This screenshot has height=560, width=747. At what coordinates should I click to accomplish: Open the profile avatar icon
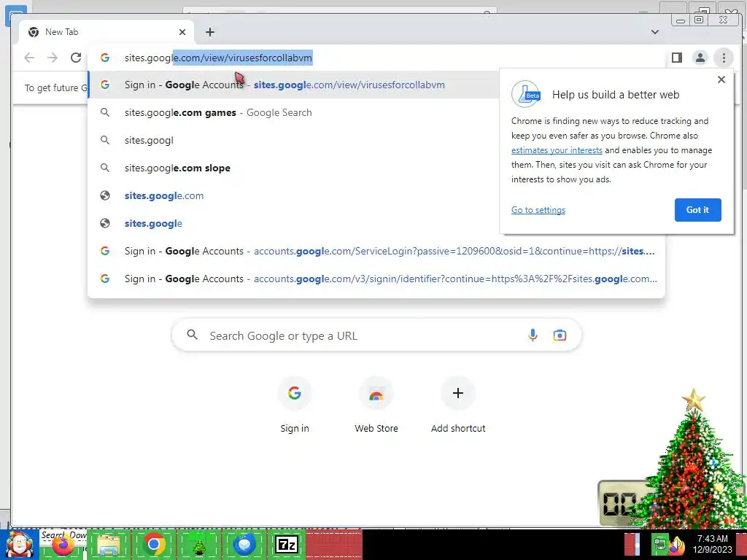click(700, 58)
